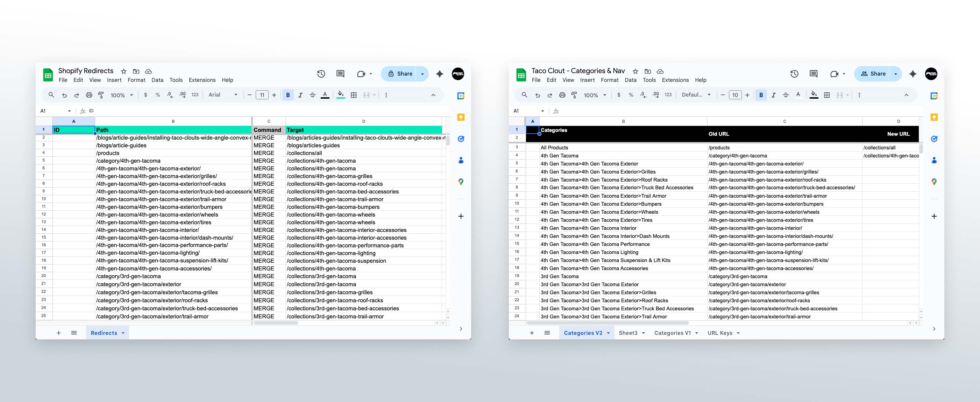Image resolution: width=980 pixels, height=402 pixels.
Task: Open Tools menu in Taco Clout
Action: point(649,80)
